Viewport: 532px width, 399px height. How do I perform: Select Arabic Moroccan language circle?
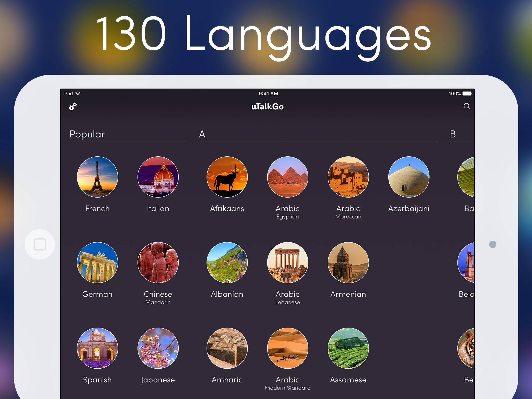(348, 177)
